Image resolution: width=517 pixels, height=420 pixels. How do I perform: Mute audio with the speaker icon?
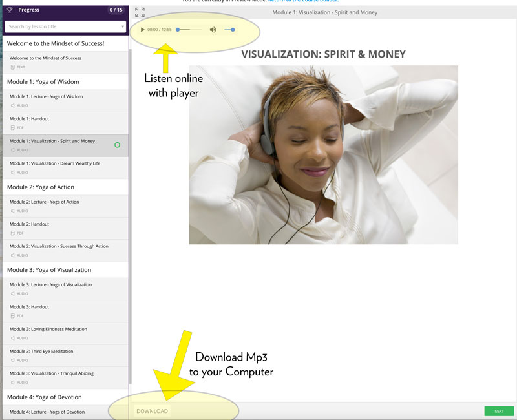213,30
